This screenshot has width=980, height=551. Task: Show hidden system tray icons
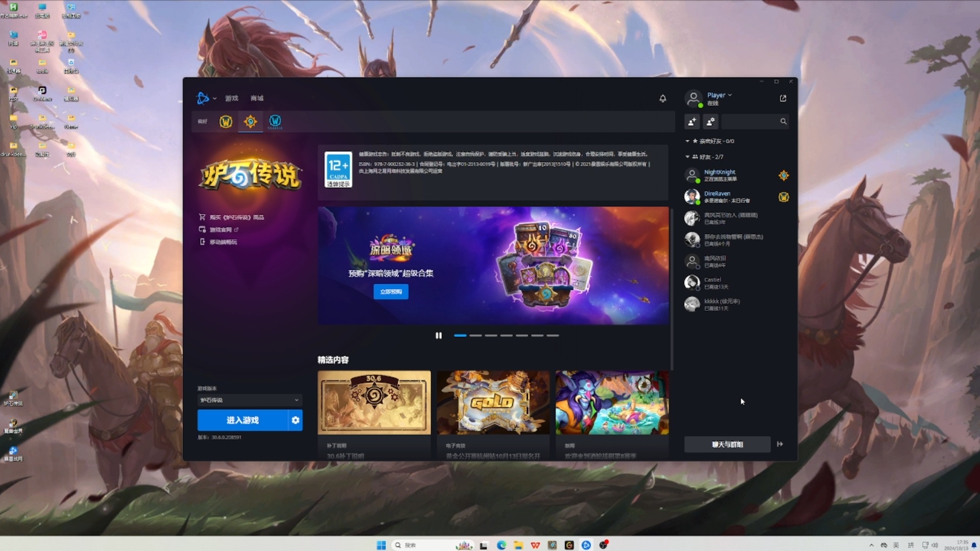tap(871, 545)
